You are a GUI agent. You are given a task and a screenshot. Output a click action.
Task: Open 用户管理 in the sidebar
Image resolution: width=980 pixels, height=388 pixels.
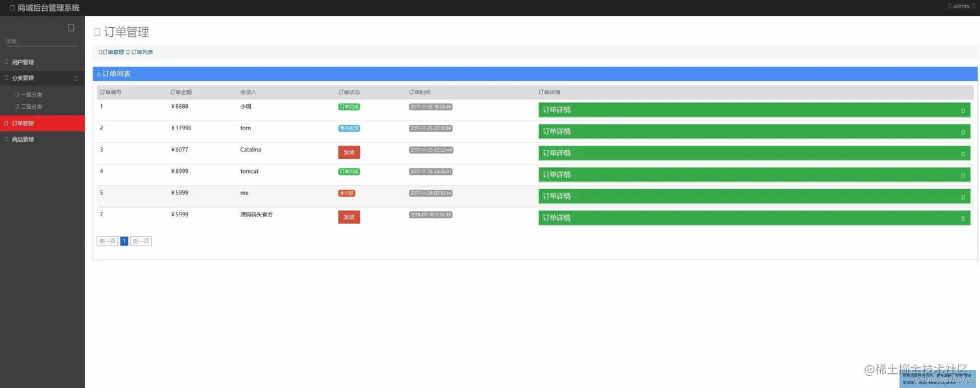(x=42, y=62)
